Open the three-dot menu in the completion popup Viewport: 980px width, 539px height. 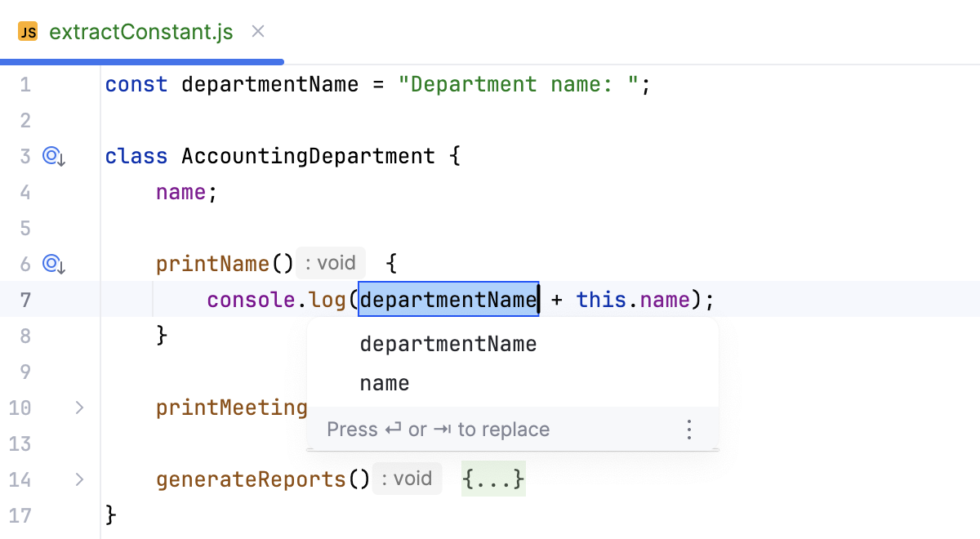click(688, 429)
